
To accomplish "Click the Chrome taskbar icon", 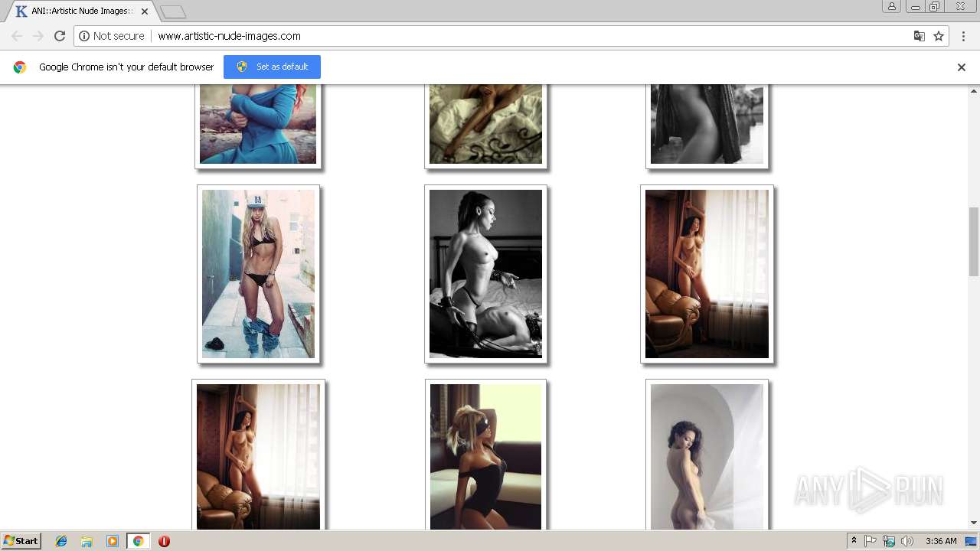I will [x=138, y=541].
